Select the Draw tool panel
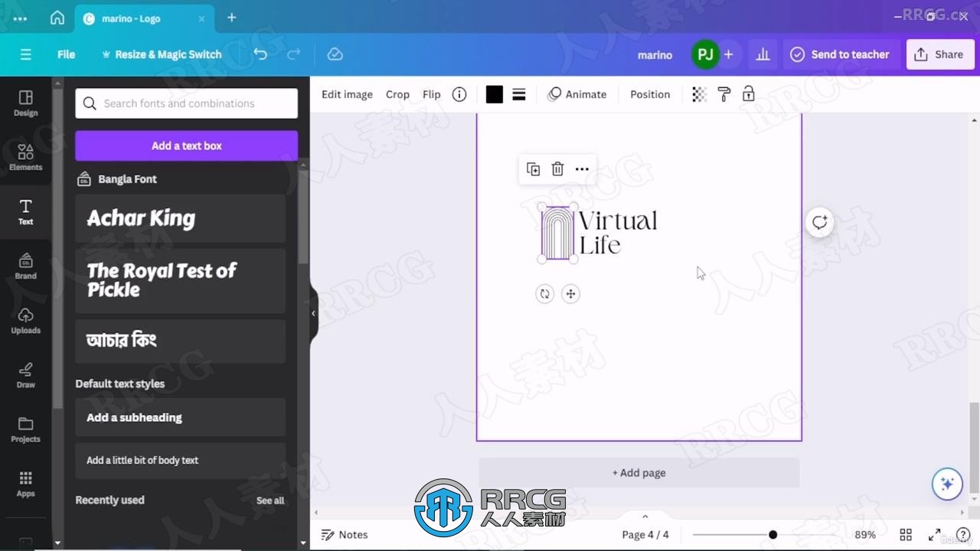This screenshot has width=980, height=551. click(x=25, y=375)
